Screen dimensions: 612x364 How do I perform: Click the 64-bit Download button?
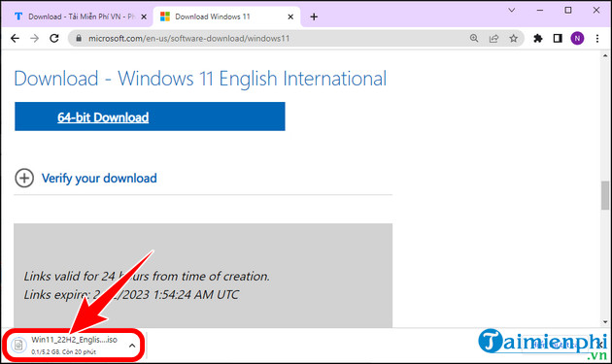[x=150, y=116]
